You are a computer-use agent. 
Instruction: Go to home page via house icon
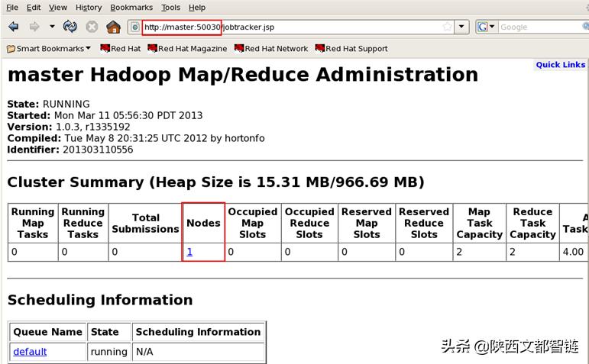[113, 27]
